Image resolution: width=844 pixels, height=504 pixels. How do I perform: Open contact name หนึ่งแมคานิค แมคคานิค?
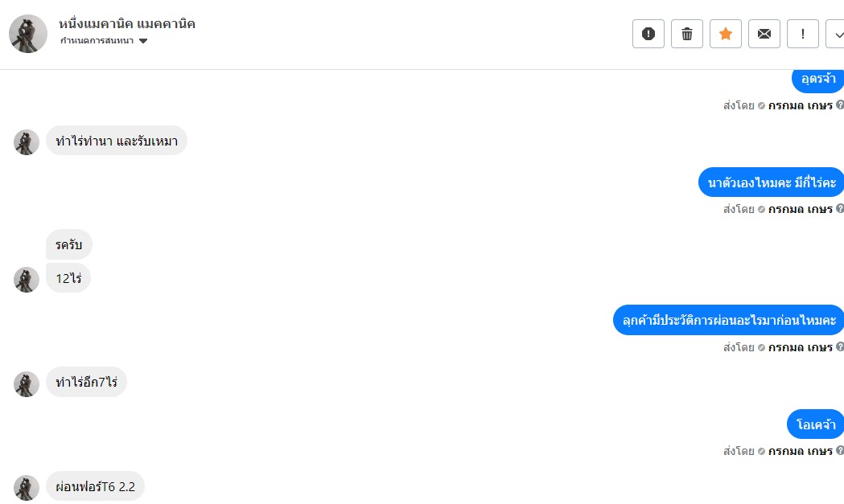pos(127,23)
